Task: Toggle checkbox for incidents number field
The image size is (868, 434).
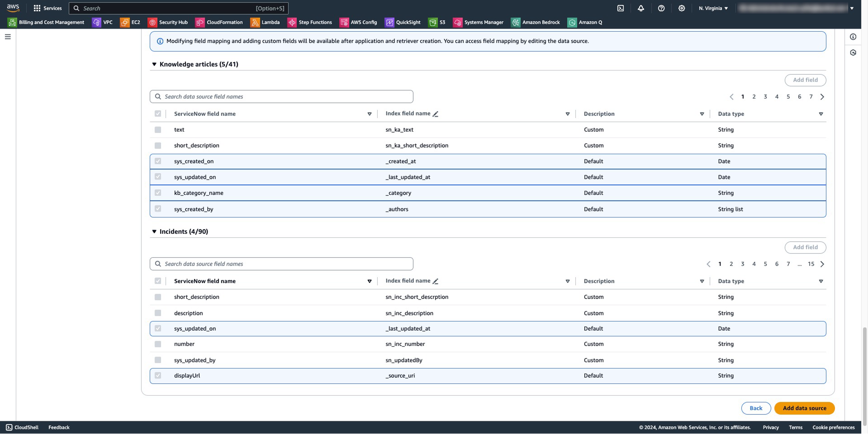Action: tap(158, 344)
